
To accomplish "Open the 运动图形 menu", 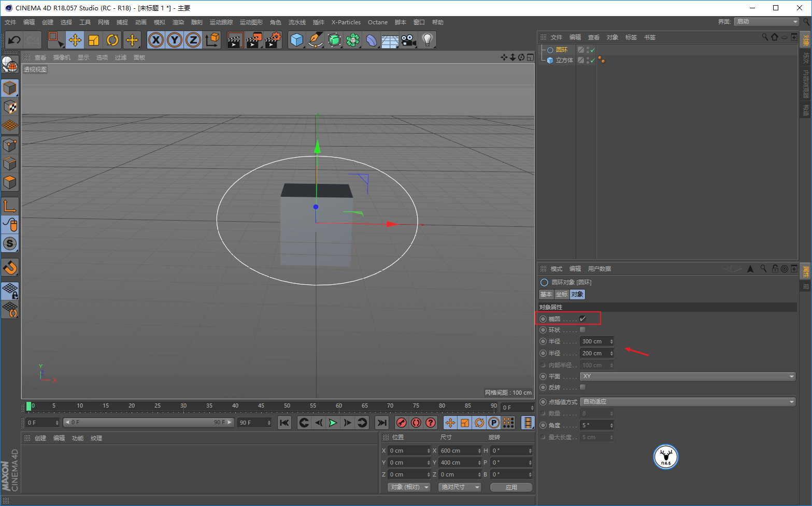I will (251, 22).
